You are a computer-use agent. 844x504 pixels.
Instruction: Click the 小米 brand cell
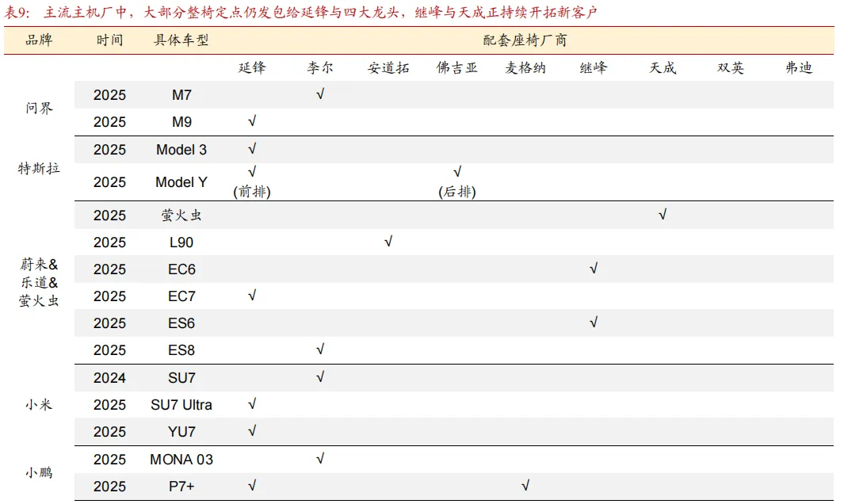tap(39, 405)
